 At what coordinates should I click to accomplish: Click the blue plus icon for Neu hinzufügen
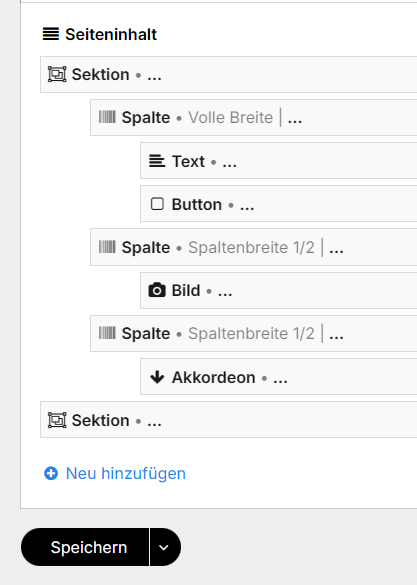point(51,473)
